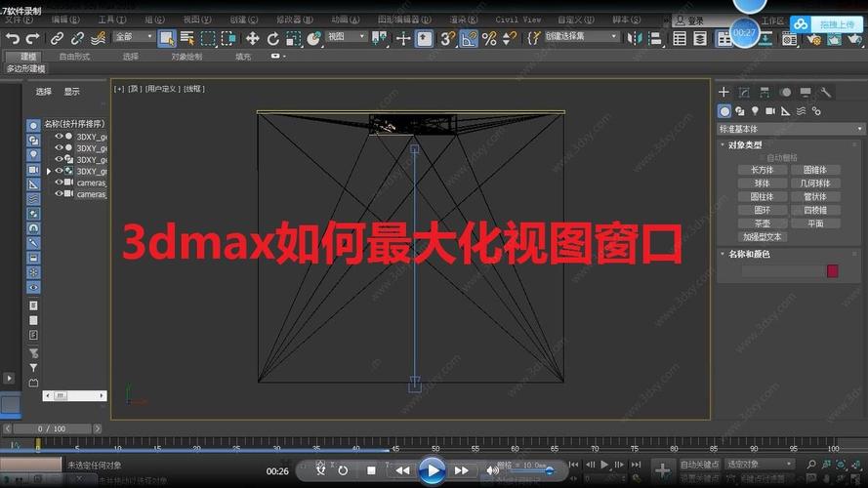Click the Select and Link chain icon

coord(57,38)
